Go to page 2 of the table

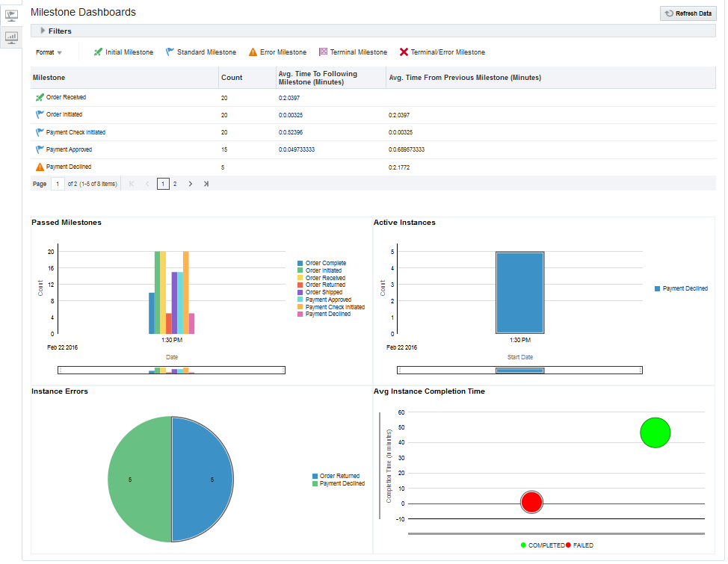pos(175,184)
